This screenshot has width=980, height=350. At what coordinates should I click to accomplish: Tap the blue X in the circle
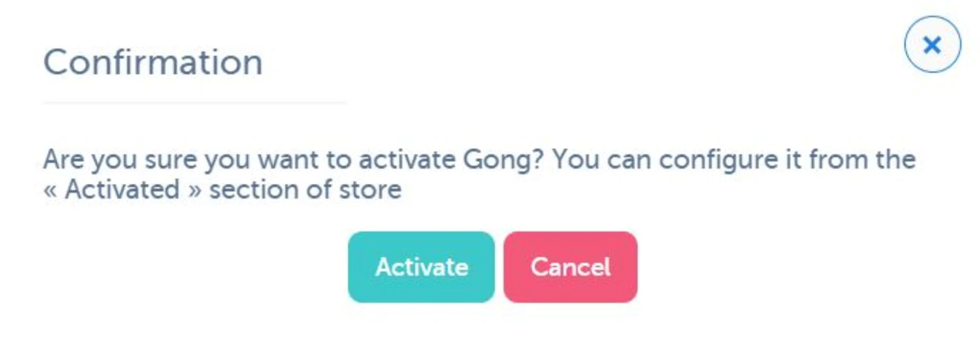932,44
